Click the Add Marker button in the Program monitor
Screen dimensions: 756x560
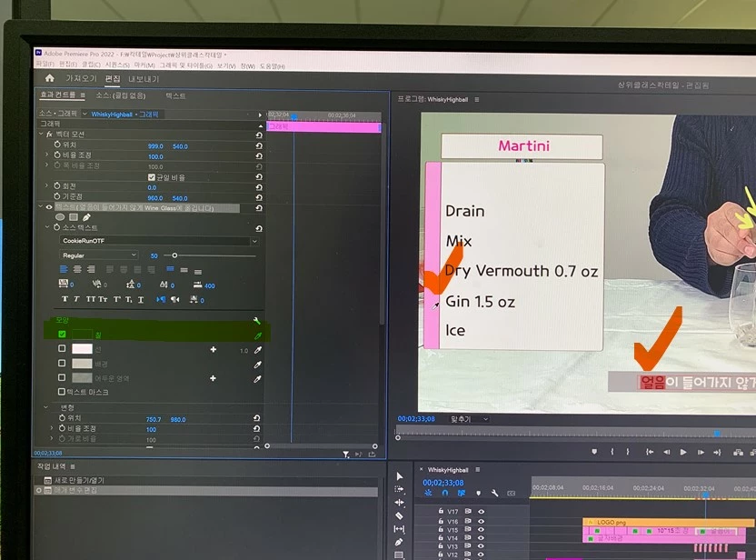tap(594, 452)
